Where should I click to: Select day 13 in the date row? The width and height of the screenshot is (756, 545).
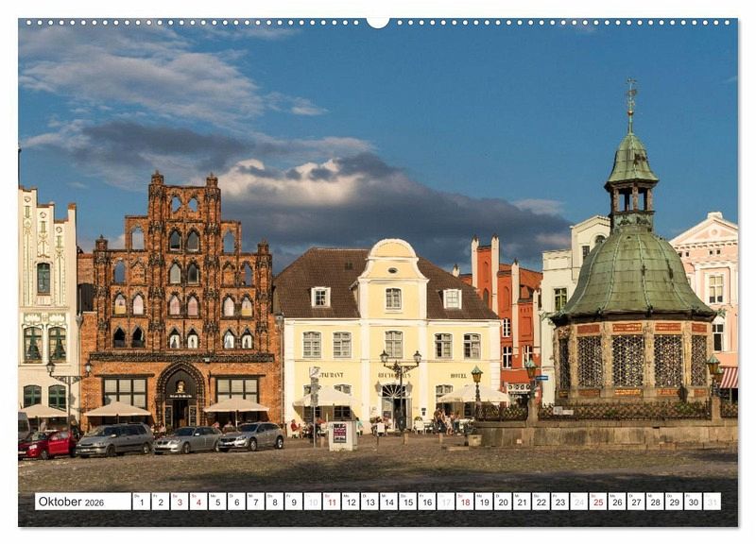[x=369, y=502]
